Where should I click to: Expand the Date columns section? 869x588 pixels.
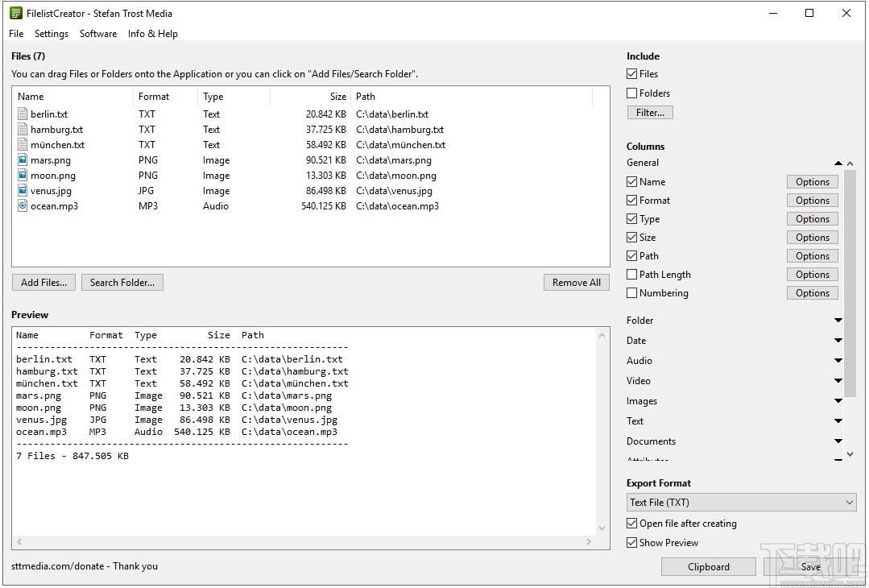[x=838, y=341]
